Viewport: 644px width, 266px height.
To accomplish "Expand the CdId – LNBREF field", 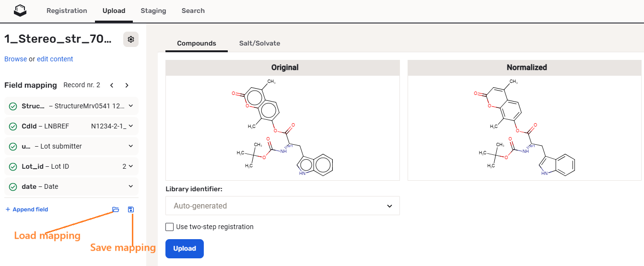I will pyautogui.click(x=131, y=126).
